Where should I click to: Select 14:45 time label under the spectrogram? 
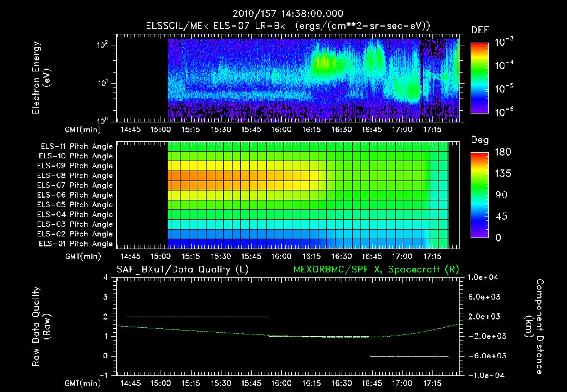click(130, 130)
